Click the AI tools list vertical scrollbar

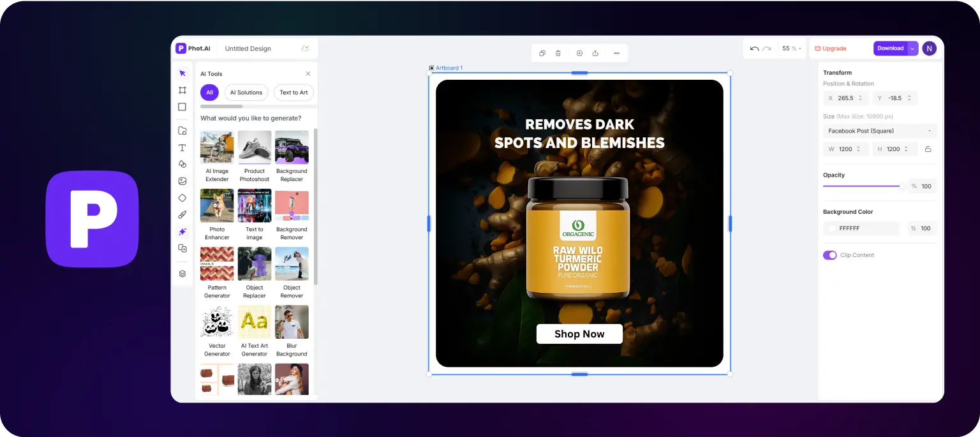click(315, 207)
